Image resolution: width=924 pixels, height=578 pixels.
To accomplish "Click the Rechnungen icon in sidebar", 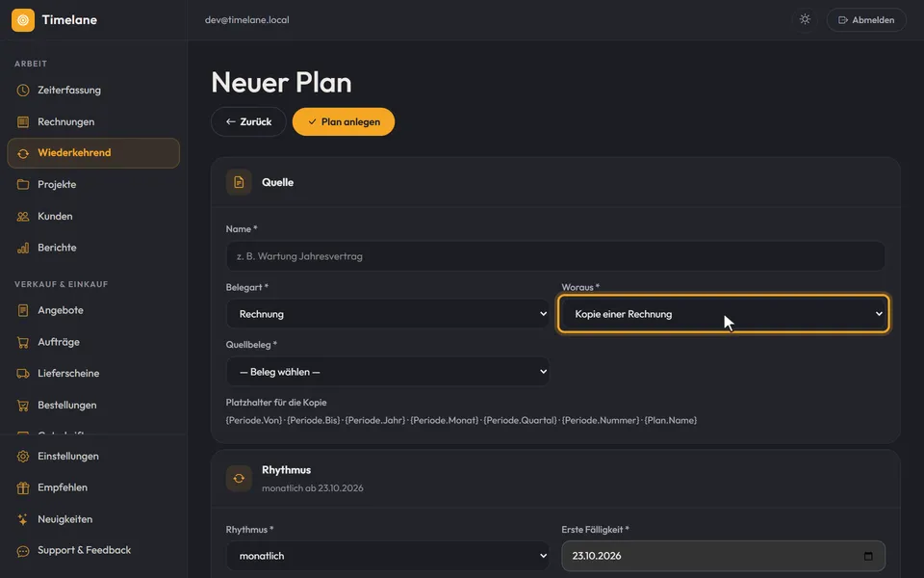I will click(x=23, y=122).
